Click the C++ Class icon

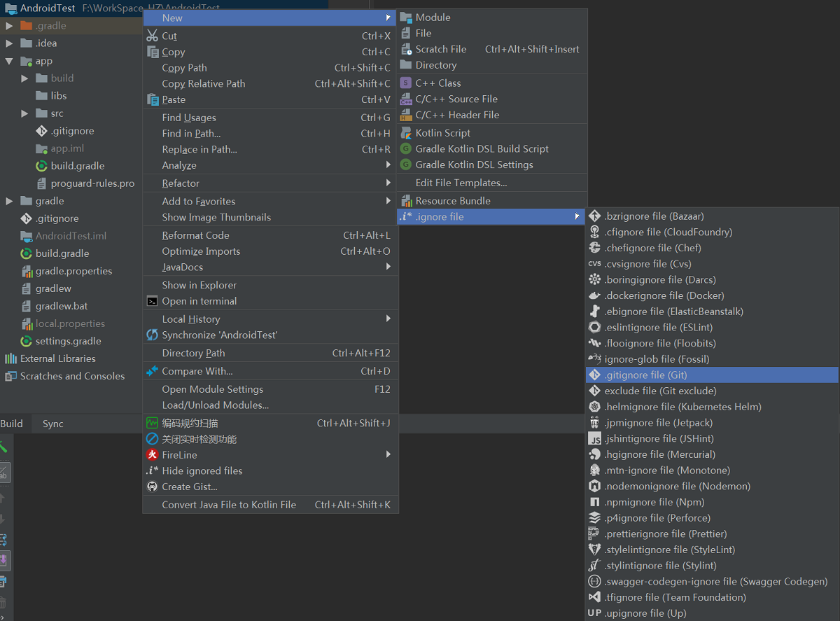tap(406, 83)
